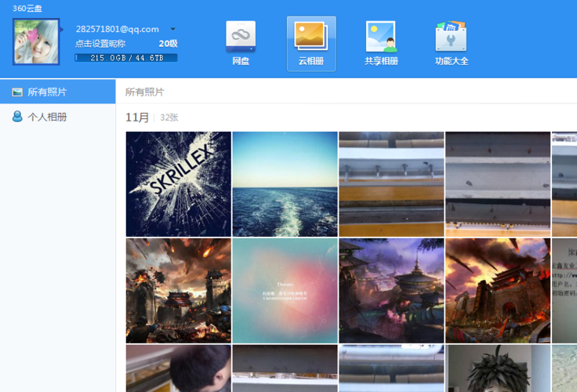The width and height of the screenshot is (577, 392).
Task: Click the 20级 level badge
Action: tap(169, 44)
